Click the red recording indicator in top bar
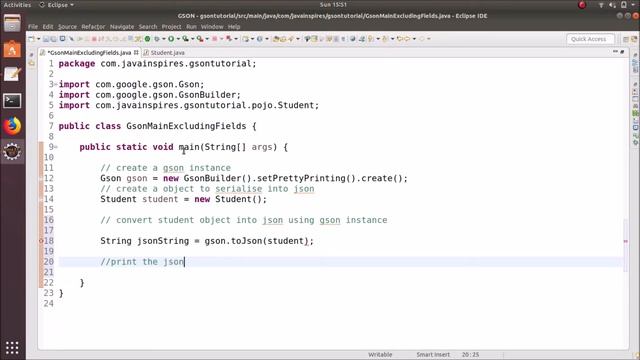The height and width of the screenshot is (360, 640). pyautogui.click(x=582, y=5)
